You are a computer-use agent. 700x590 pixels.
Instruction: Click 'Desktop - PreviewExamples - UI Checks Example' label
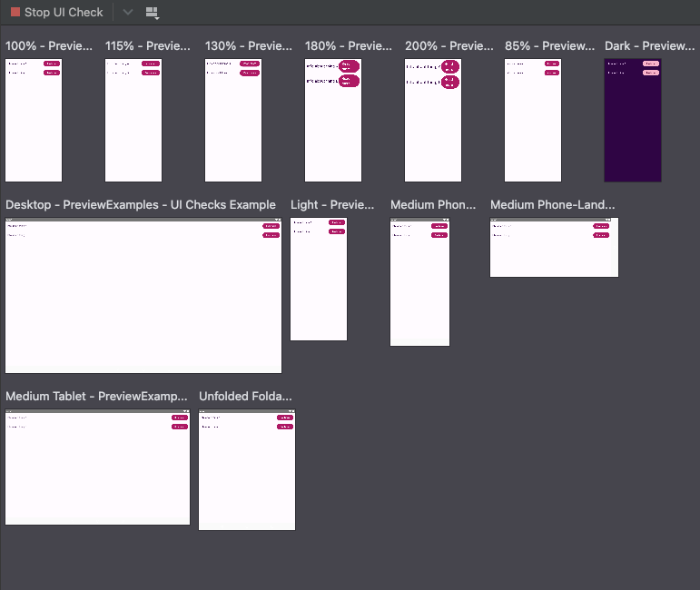coord(141,205)
